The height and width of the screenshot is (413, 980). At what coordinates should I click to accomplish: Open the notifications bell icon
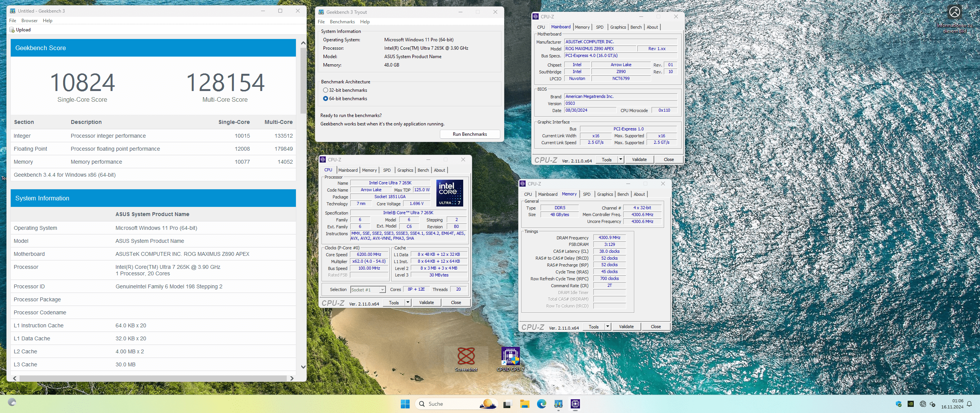pos(969,404)
